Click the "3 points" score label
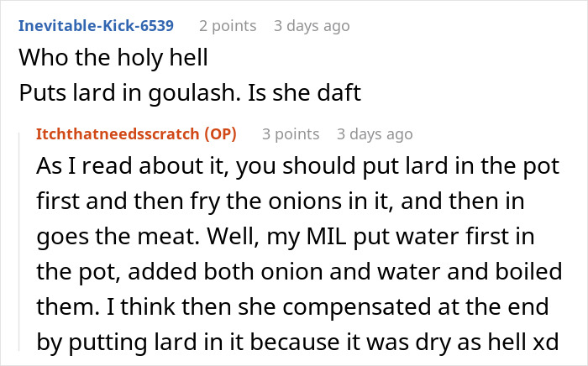Screen dimensions: 588x366 point(291,134)
